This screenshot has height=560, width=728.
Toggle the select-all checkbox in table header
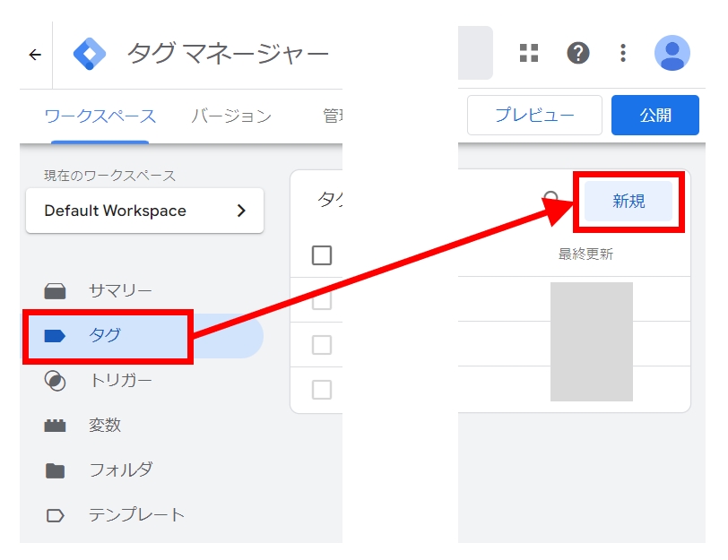322,255
